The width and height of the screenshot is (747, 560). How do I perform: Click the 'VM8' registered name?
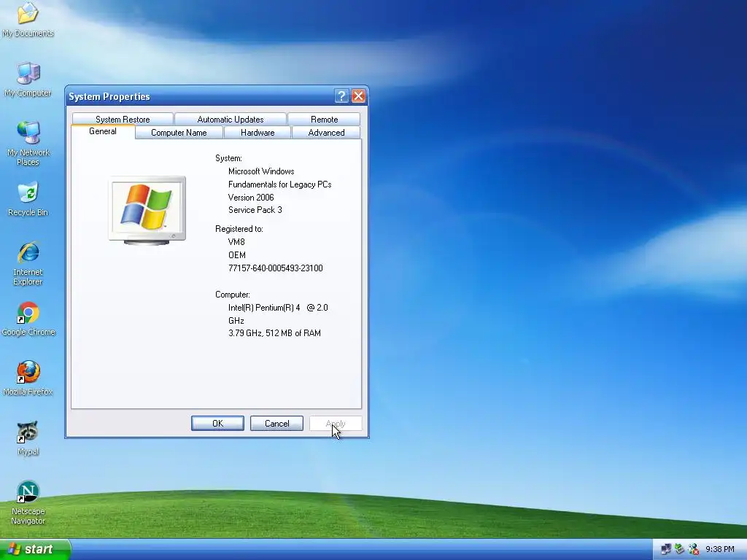pyautogui.click(x=236, y=242)
